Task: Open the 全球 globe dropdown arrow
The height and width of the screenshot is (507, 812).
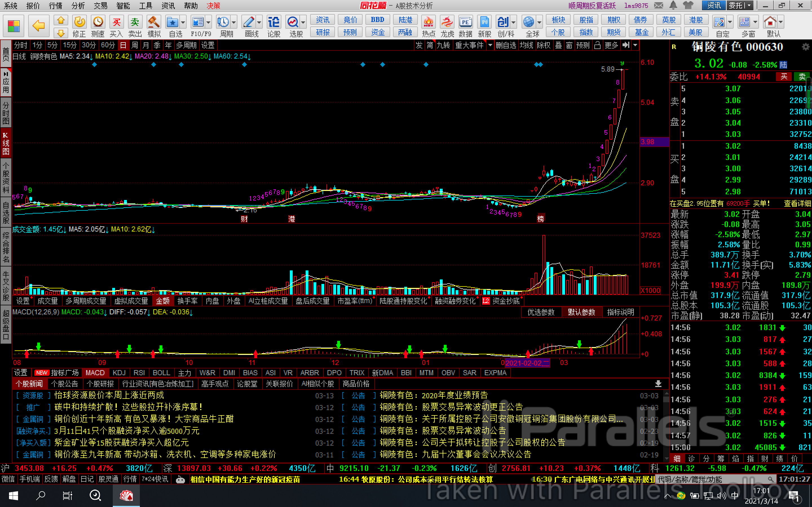Action: pyautogui.click(x=539, y=23)
